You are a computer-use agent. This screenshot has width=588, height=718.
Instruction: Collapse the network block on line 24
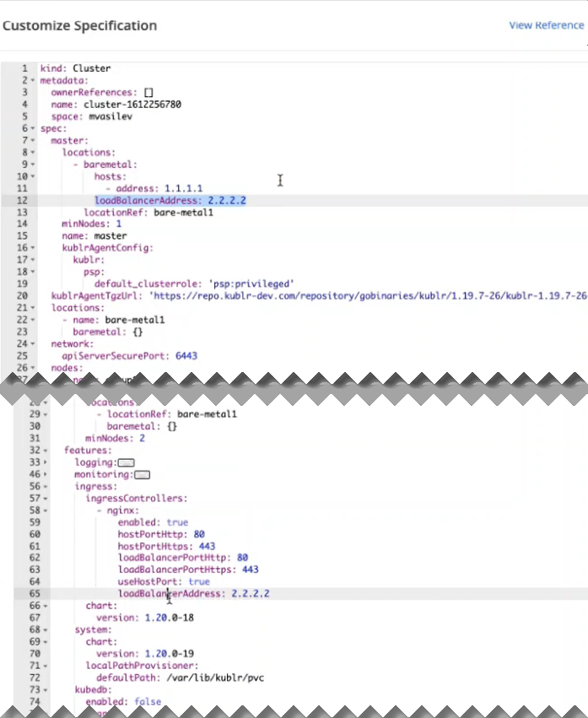click(33, 344)
